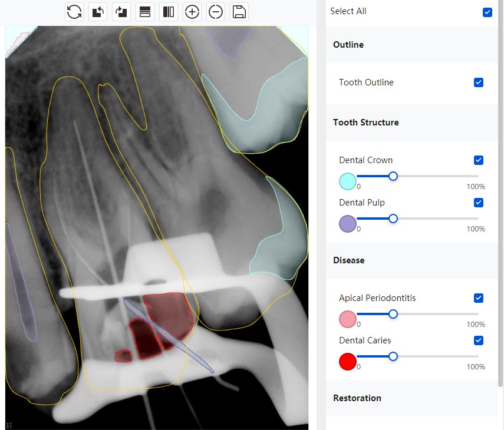Flip the image vertically
504x430 pixels.
pos(145,12)
